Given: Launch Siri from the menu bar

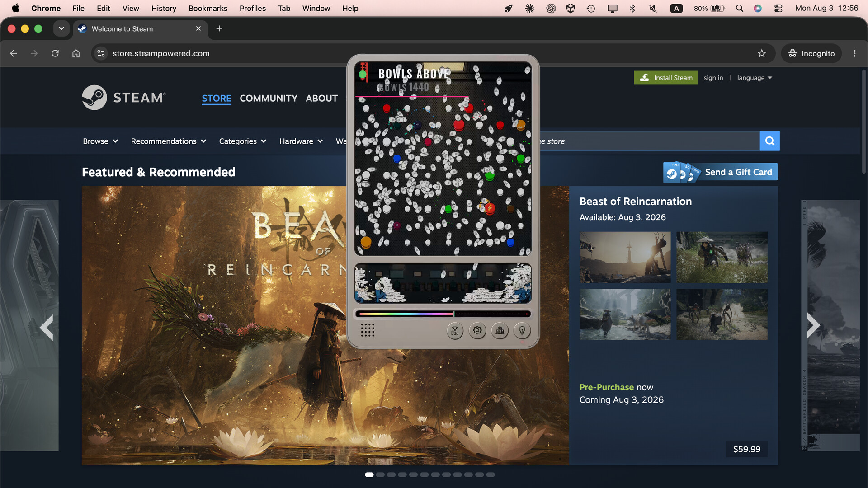Looking at the screenshot, I should (758, 8).
